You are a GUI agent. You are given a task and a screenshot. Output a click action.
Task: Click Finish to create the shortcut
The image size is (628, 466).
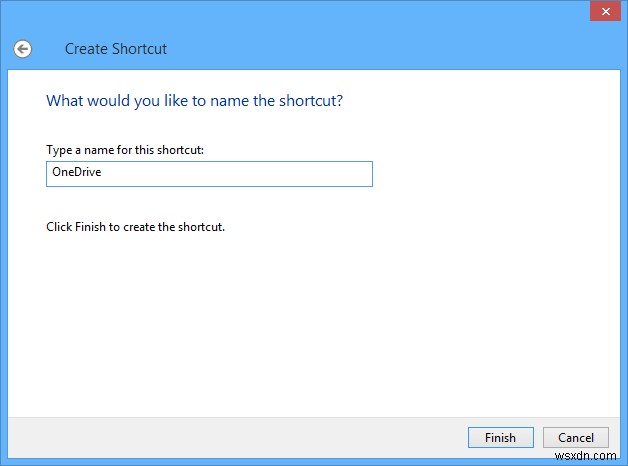500,437
